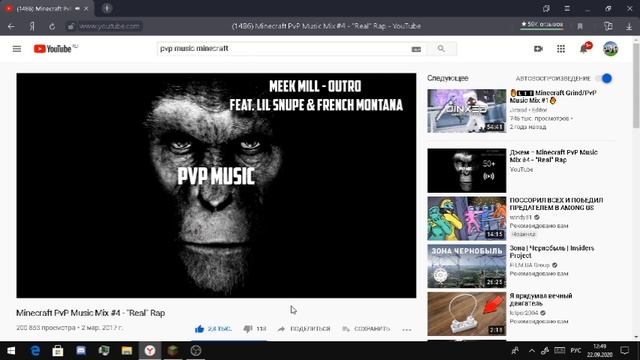Open the windy31 channel link

coord(520,217)
